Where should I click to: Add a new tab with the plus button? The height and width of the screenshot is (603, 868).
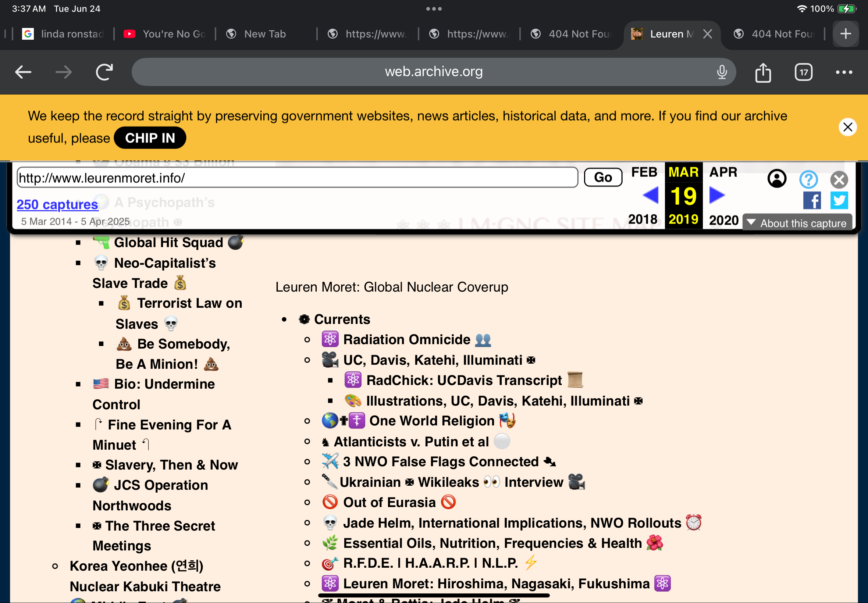tap(846, 33)
